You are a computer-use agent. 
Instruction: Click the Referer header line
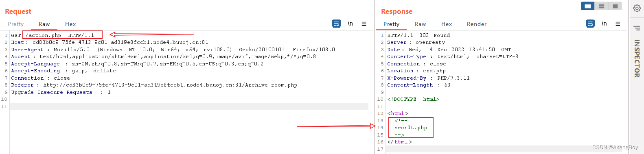(x=154, y=85)
